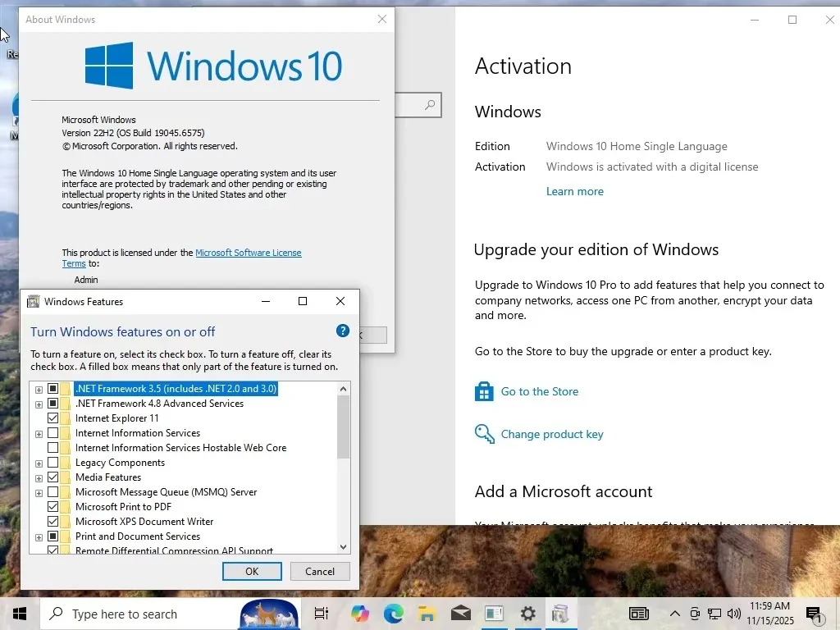Open Task View from the taskbar

pos(320,614)
